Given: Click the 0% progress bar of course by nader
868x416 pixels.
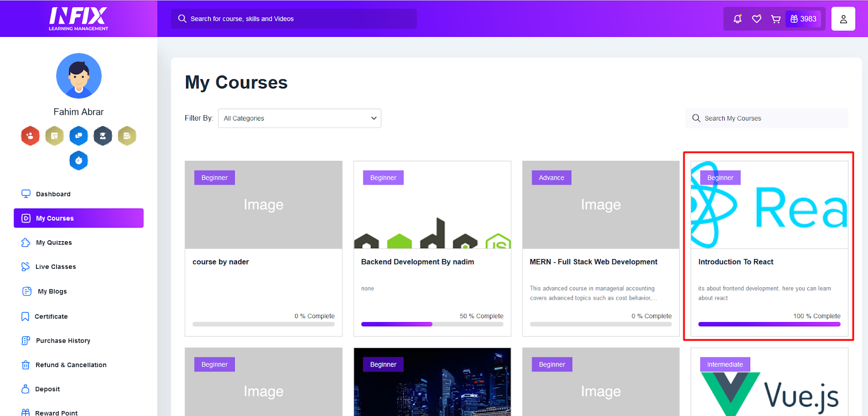Looking at the screenshot, I should 264,324.
